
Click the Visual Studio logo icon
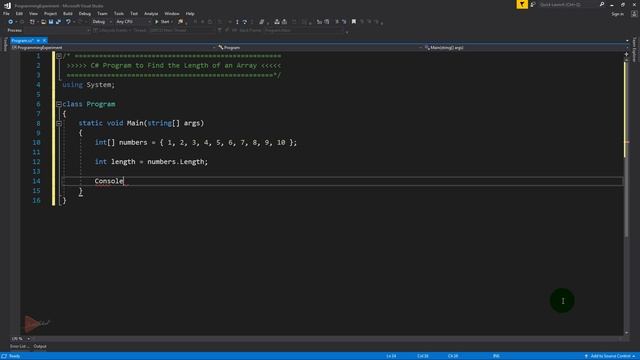point(7,5)
